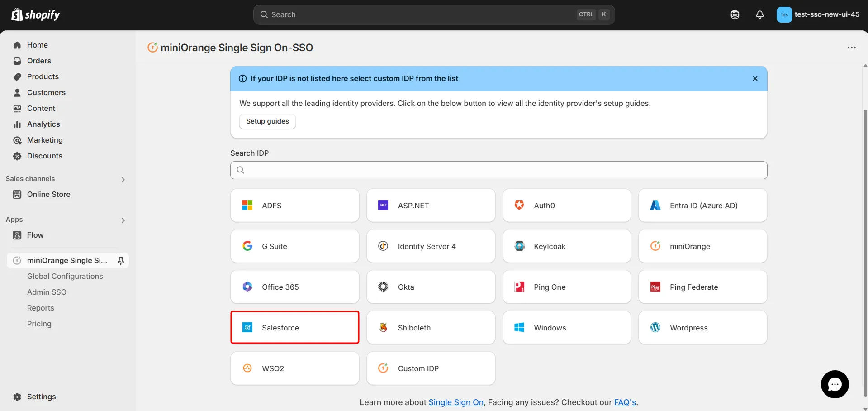Select the Office 365 identity provider

click(x=294, y=287)
